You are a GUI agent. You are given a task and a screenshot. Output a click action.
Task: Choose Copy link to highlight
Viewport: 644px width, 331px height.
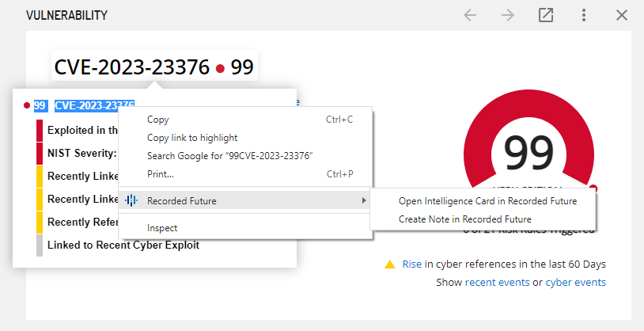[192, 138]
